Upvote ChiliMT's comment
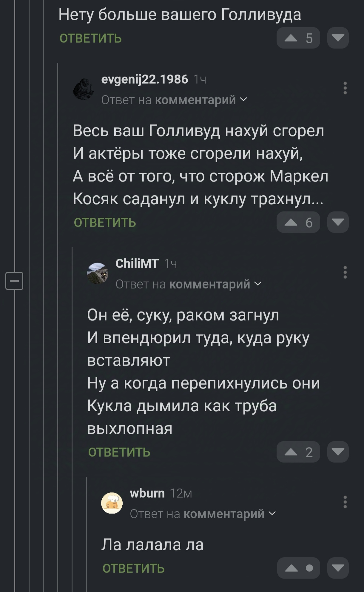The height and width of the screenshot is (592, 364). 291,452
